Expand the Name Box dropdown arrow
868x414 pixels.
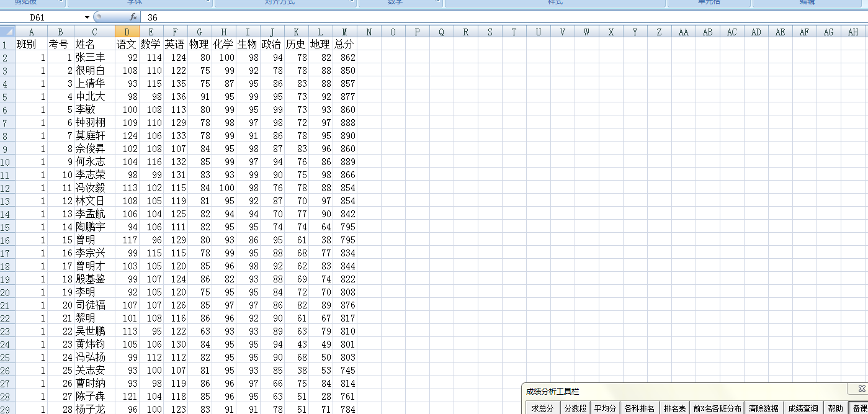[87, 17]
